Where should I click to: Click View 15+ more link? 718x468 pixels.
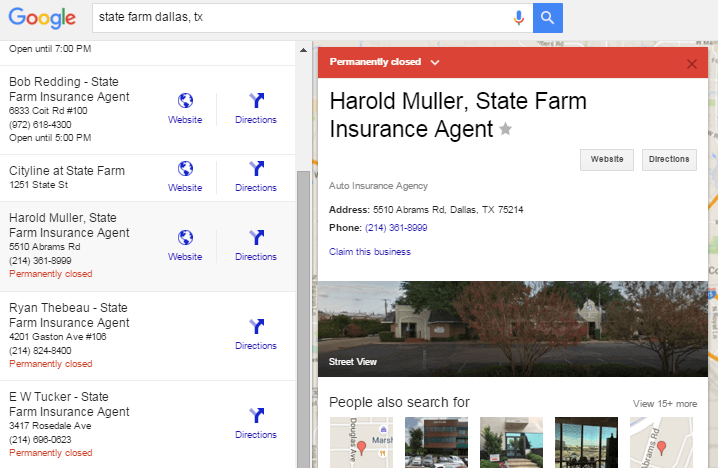[665, 404]
